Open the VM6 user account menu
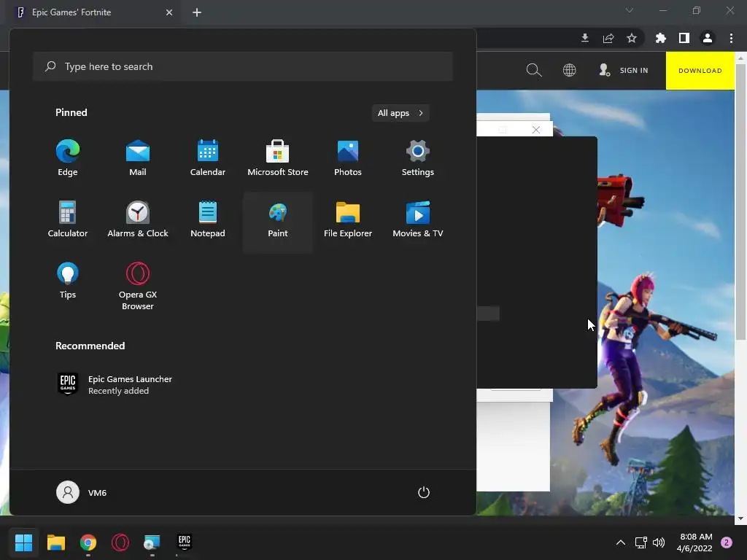Viewport: 747px width, 560px height. pyautogui.click(x=82, y=492)
